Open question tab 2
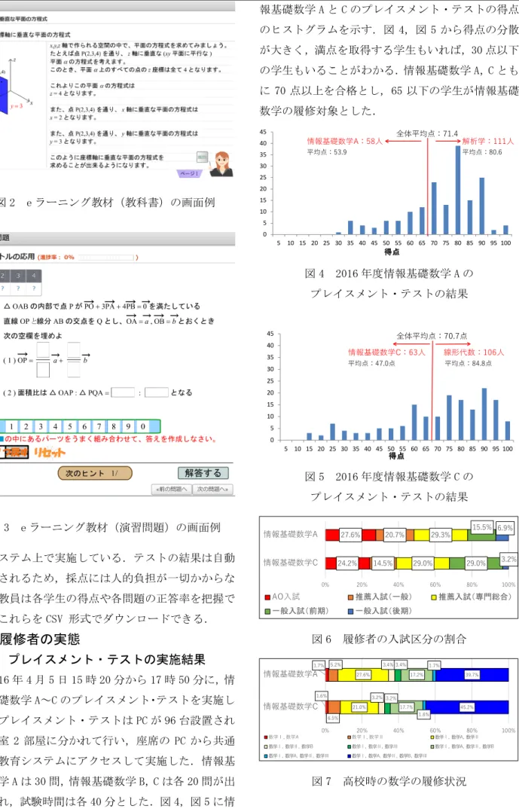Image resolution: width=519 pixels, height=812 pixels. tap(3, 276)
